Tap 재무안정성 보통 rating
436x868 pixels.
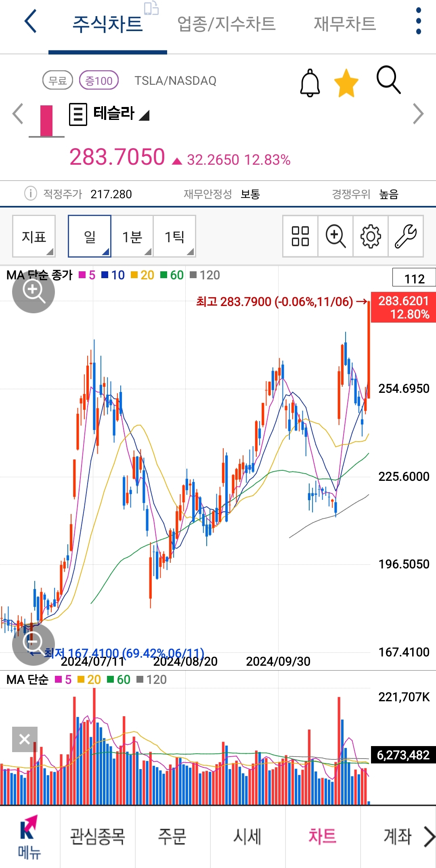tap(222, 194)
